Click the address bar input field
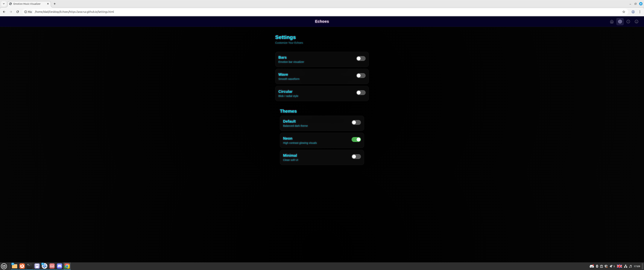This screenshot has height=270, width=644. pyautogui.click(x=100, y=11)
